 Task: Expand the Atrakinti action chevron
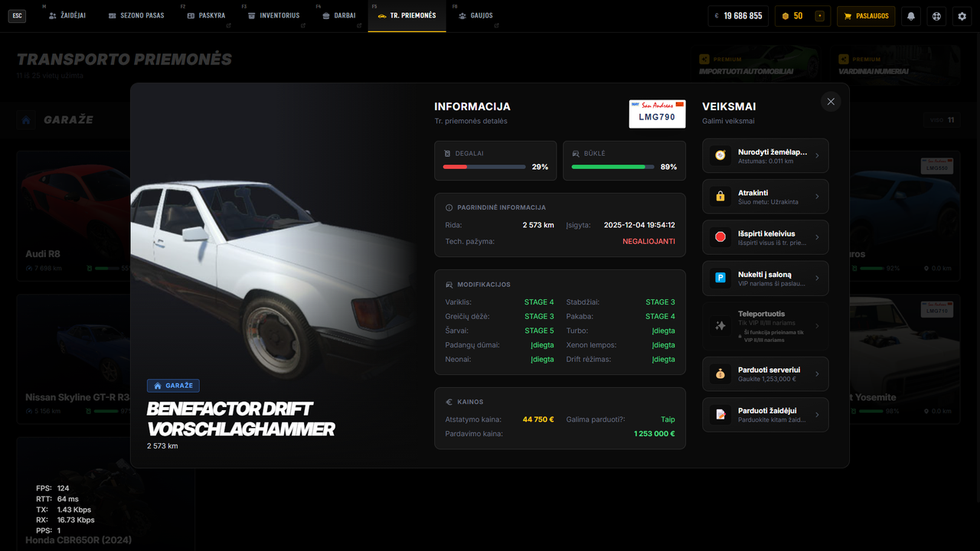tap(817, 197)
